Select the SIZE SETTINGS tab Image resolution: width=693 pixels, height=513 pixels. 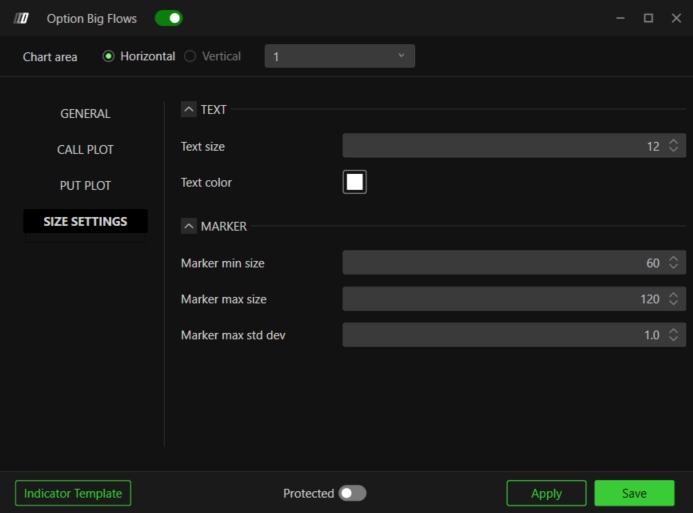coord(85,221)
